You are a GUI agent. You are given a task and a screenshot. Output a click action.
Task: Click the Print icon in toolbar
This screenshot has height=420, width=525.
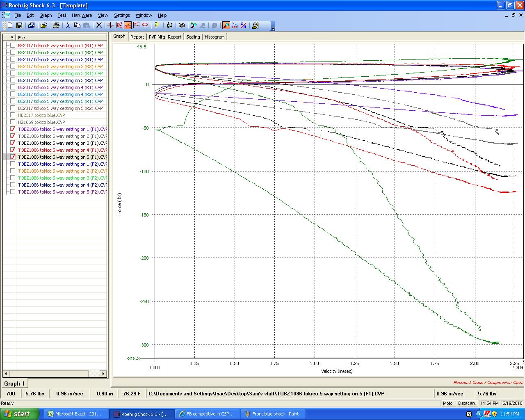coord(56,25)
